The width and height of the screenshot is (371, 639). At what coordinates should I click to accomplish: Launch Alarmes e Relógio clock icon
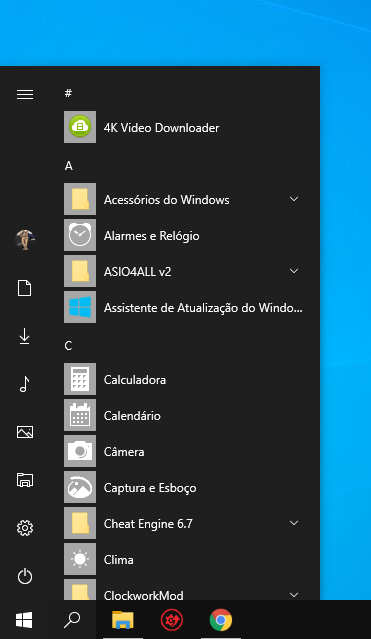(80, 235)
